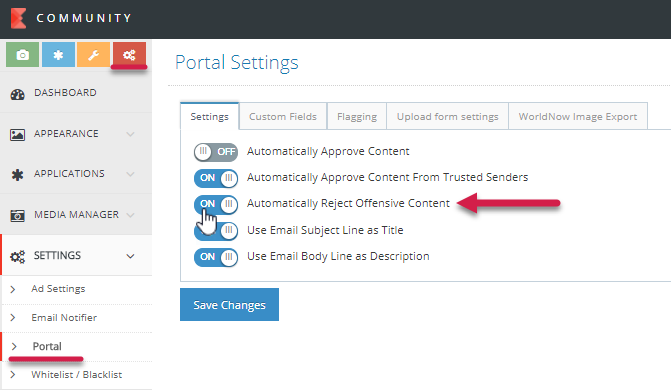Click the Media Manager camera icon

(x=18, y=215)
